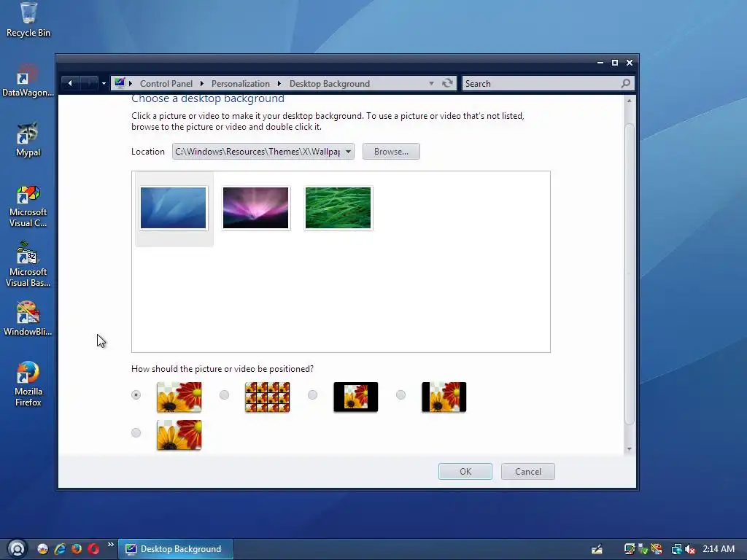
Task: Select the center position radio button
Action: click(x=312, y=394)
